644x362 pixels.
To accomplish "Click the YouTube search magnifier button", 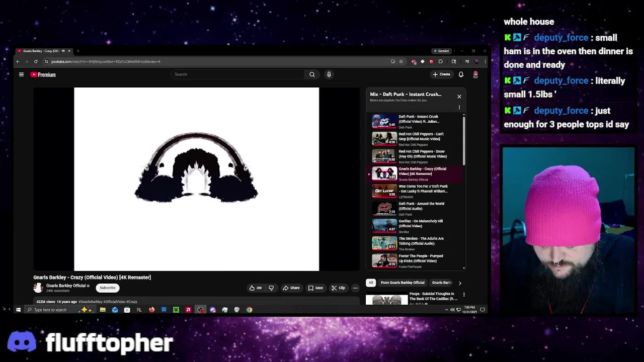I will coord(312,74).
